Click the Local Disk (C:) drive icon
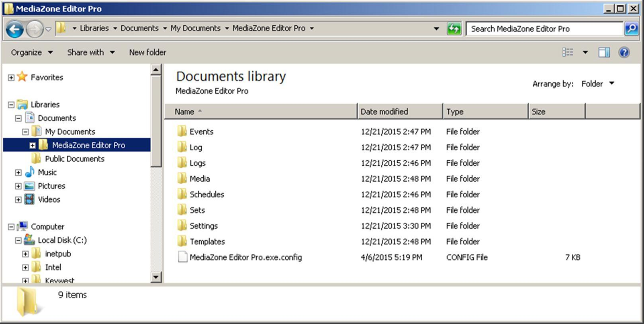The height and width of the screenshot is (324, 644). 29,240
